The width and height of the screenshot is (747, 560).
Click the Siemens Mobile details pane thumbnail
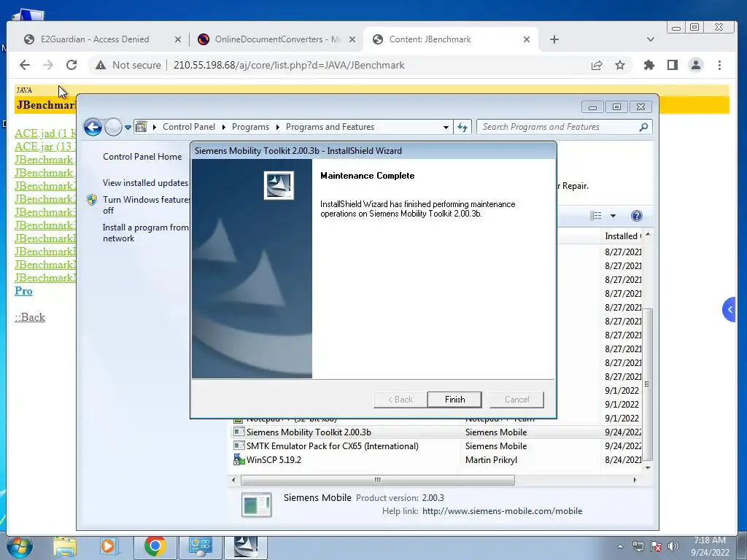pyautogui.click(x=256, y=505)
